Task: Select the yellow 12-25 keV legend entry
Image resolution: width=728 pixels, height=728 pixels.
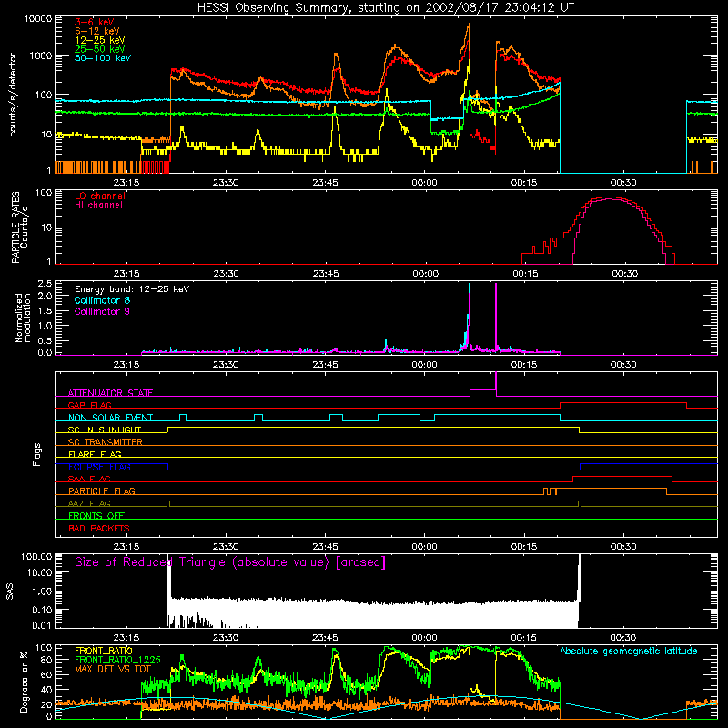Action: [x=100, y=40]
